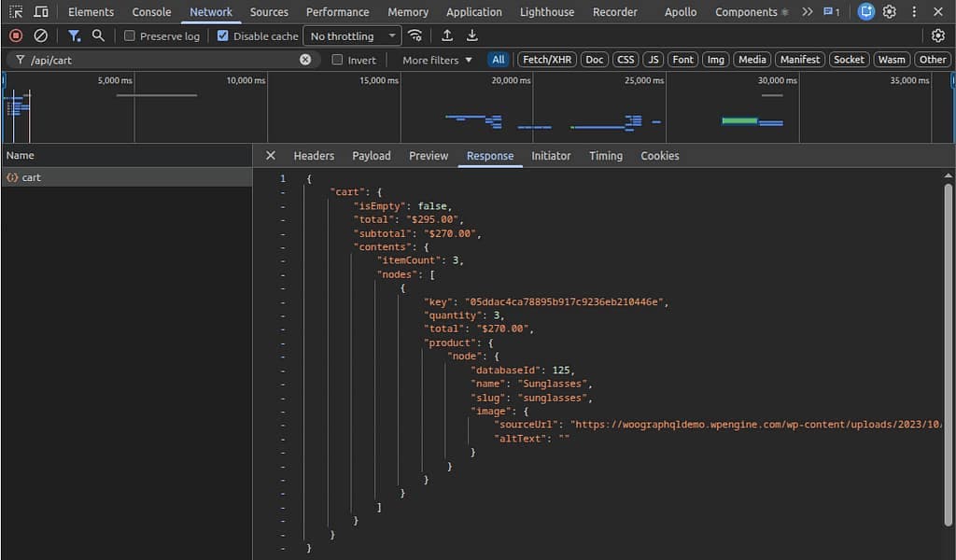Show the request Initiator tab
This screenshot has width=956, height=560.
click(551, 155)
